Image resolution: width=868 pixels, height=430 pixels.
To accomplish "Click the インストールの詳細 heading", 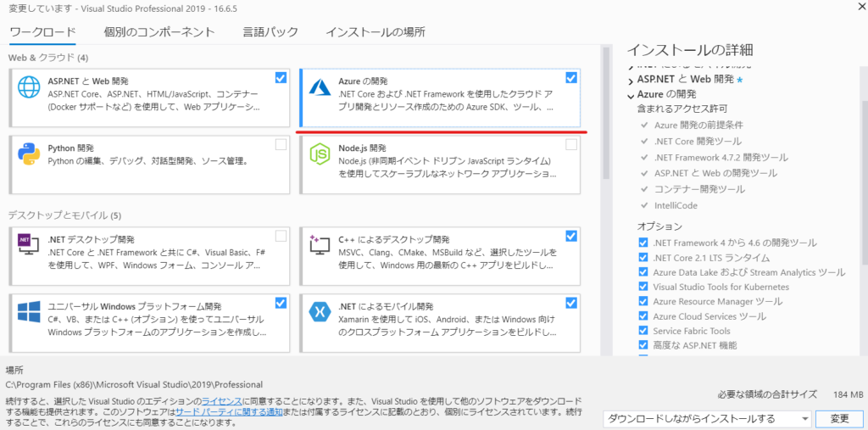I will coord(690,50).
